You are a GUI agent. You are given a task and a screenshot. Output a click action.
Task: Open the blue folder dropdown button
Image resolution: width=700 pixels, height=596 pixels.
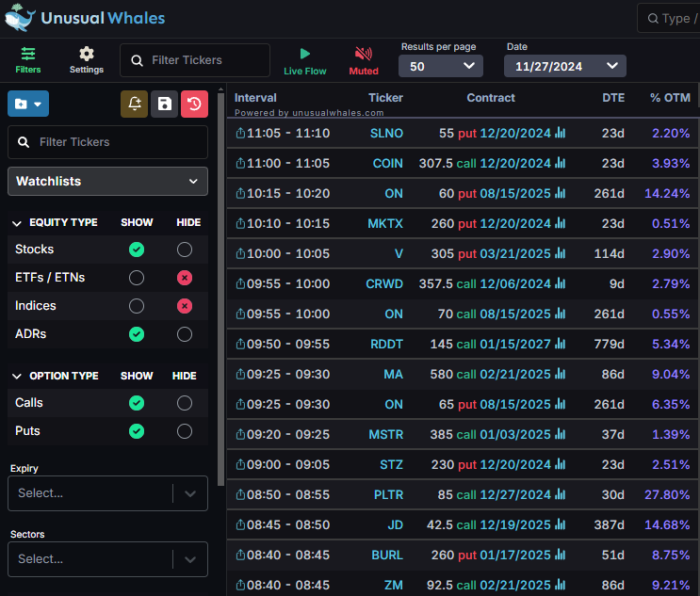[28, 104]
